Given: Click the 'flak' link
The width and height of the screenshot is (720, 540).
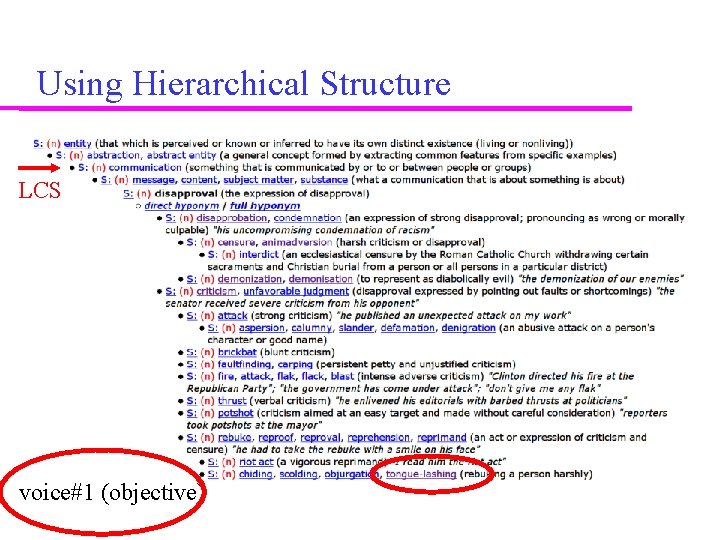Looking at the screenshot, I should click(x=286, y=377).
